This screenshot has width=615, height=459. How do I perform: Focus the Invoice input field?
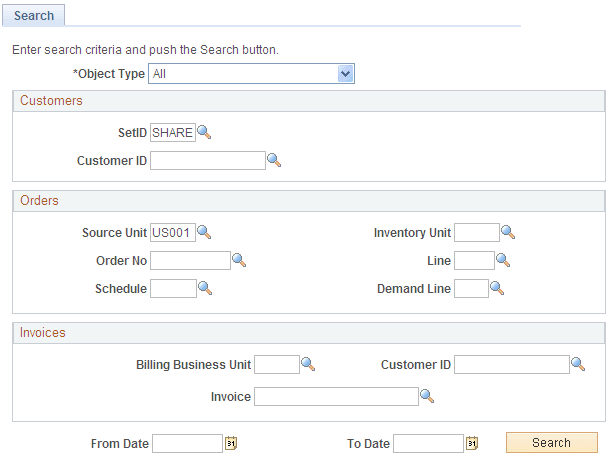(x=335, y=397)
